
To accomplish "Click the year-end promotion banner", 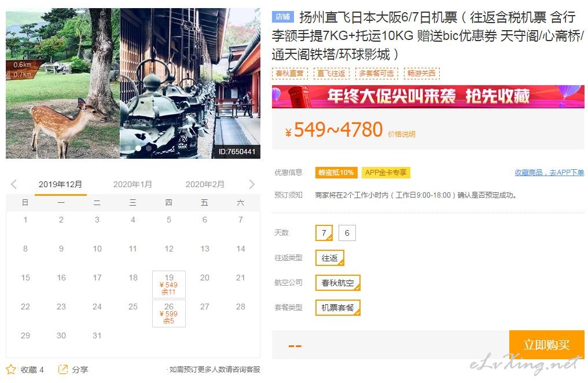I will tap(428, 97).
